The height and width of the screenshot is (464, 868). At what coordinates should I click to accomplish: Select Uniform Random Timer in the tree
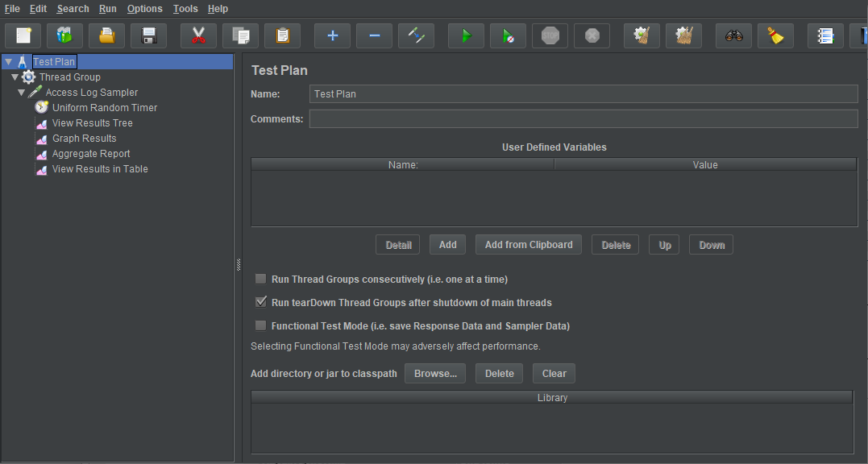click(x=105, y=108)
